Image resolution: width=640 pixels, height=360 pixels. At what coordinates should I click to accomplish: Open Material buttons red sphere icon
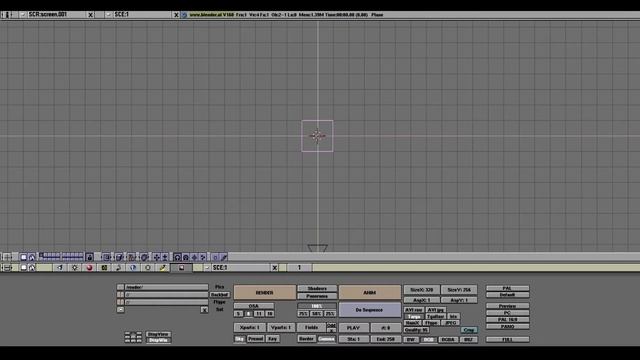89,268
